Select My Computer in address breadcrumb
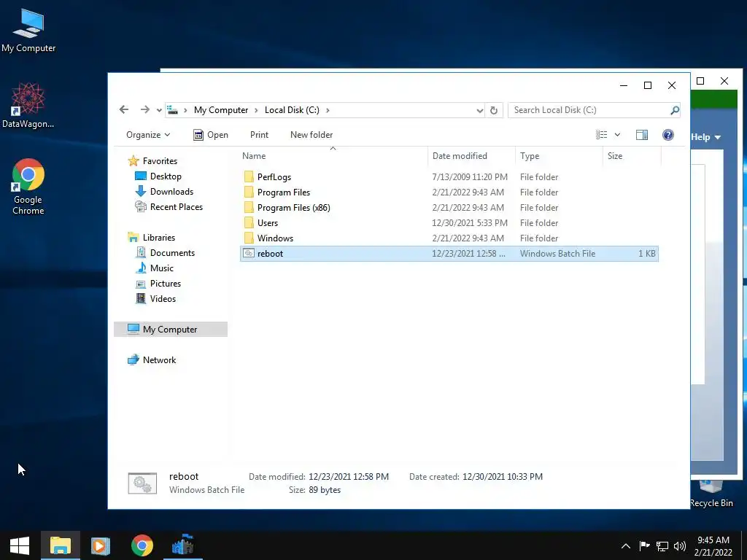 (221, 110)
